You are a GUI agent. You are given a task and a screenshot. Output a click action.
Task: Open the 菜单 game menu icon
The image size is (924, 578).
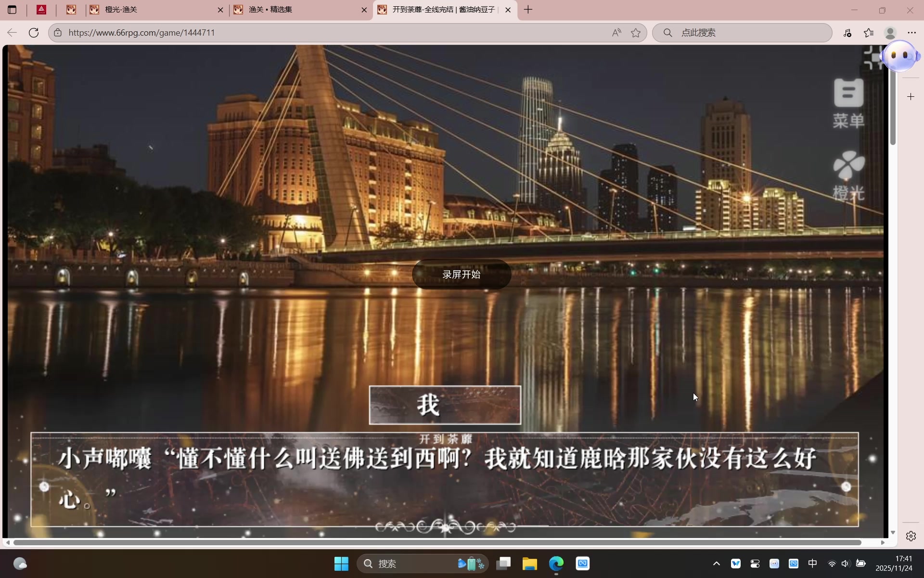[x=848, y=103]
